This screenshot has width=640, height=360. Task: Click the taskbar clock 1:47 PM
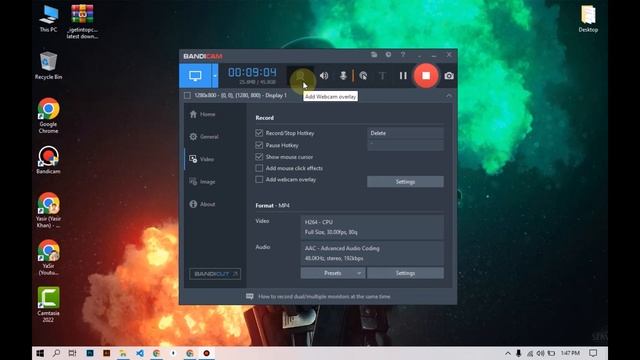[x=570, y=353]
